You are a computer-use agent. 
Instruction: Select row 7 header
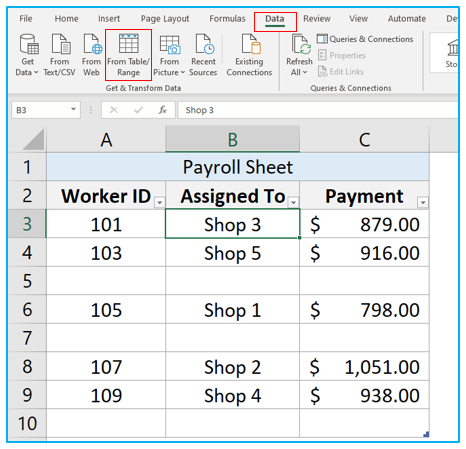tap(27, 338)
